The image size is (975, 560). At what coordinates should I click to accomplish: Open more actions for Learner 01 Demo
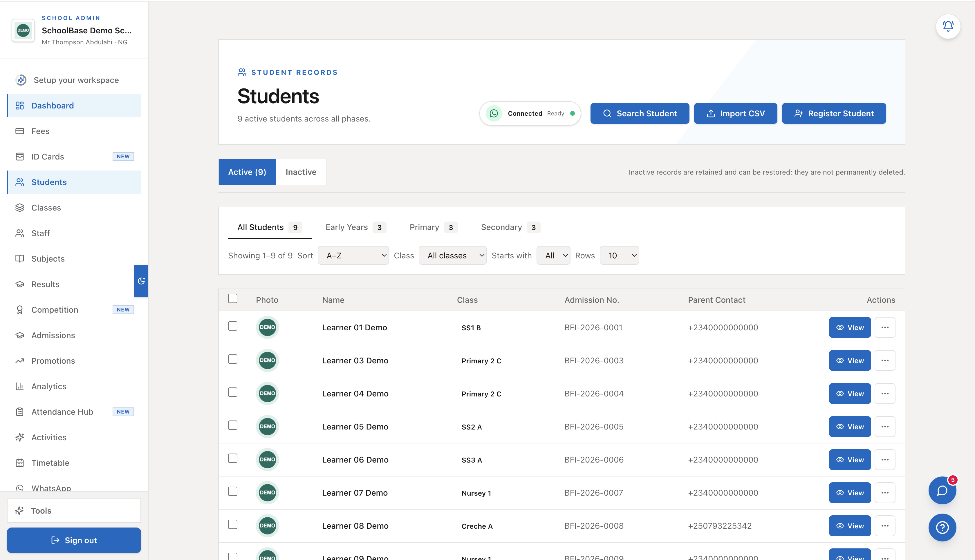[884, 327]
